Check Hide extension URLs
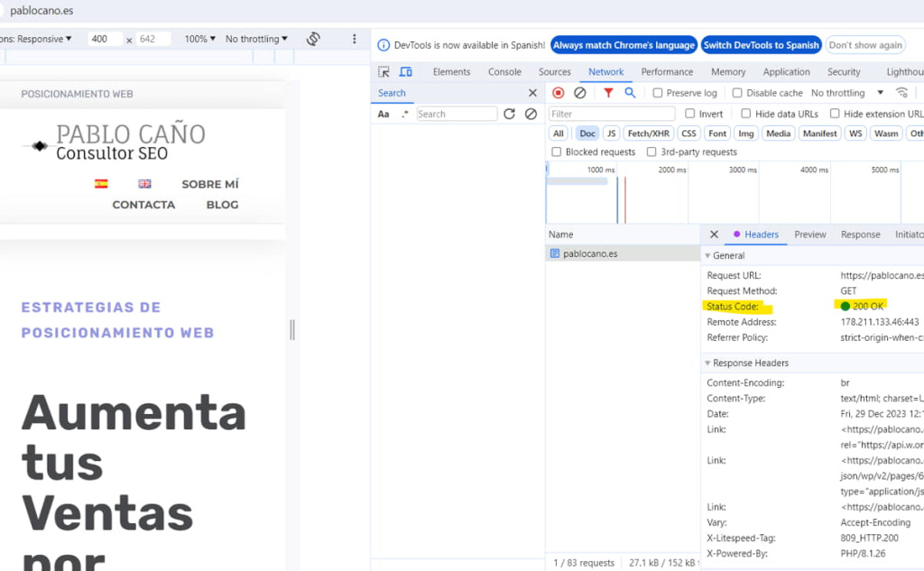This screenshot has height=571, width=924. (835, 113)
